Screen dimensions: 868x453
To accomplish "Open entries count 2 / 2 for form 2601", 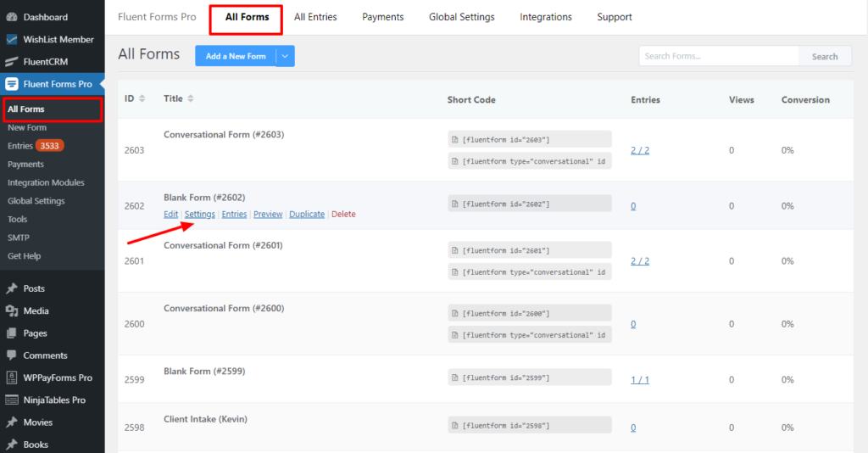I will [640, 261].
